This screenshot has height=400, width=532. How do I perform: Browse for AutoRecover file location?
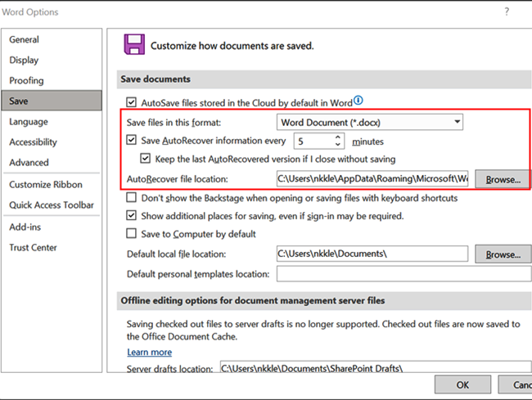(x=503, y=179)
